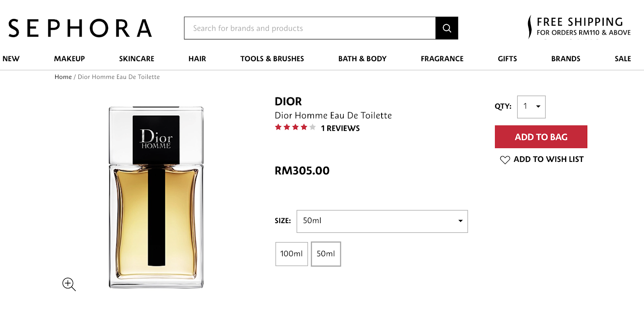This screenshot has width=644, height=317.
Task: Select the 50ml size option
Action: pos(326,254)
